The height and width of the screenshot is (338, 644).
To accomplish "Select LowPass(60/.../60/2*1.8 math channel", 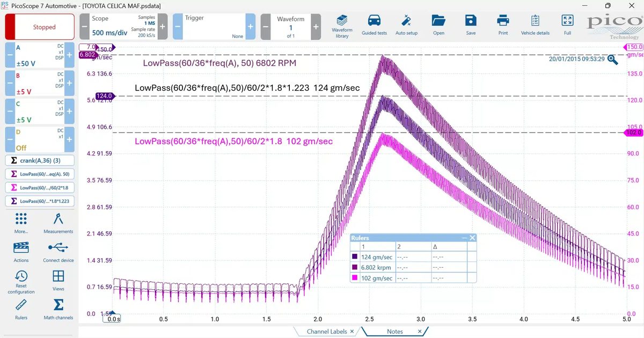I will click(x=40, y=188).
